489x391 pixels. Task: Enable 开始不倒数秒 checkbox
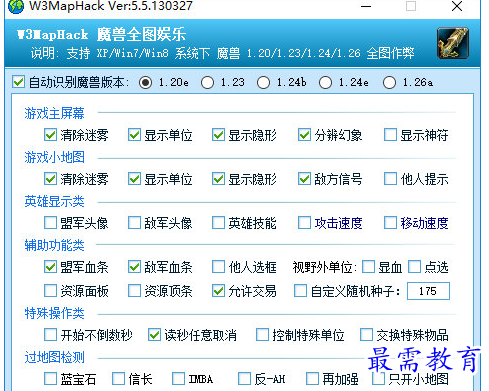50,335
